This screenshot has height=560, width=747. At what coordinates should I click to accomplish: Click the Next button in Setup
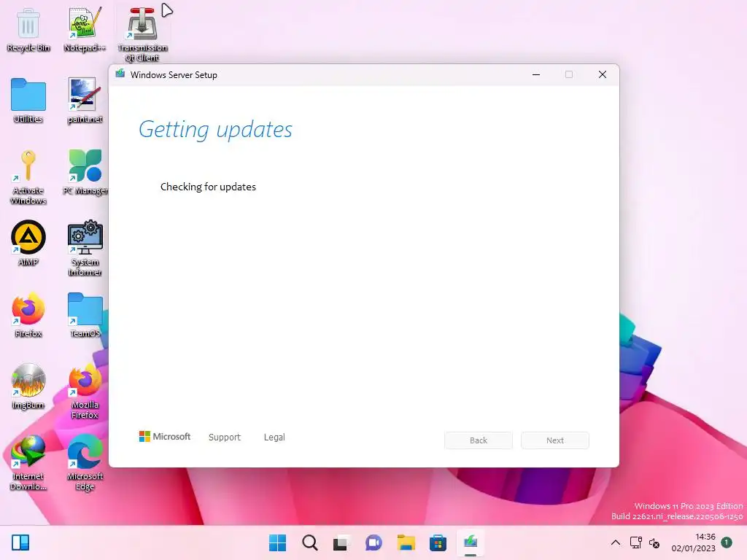pos(555,440)
